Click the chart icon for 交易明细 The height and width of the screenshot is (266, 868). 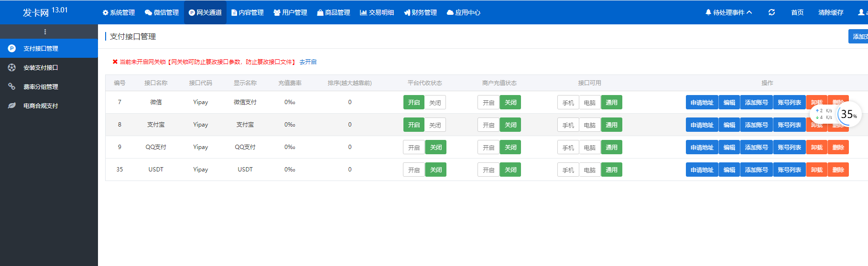(x=363, y=12)
